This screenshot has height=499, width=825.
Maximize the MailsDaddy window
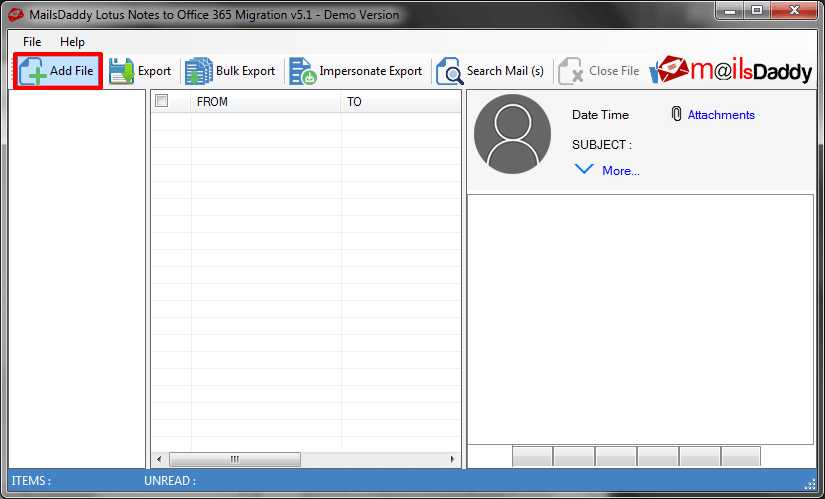[x=757, y=10]
